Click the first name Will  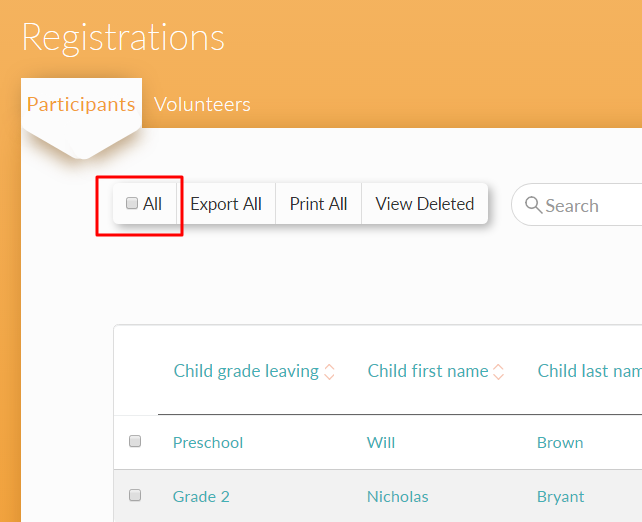click(381, 442)
